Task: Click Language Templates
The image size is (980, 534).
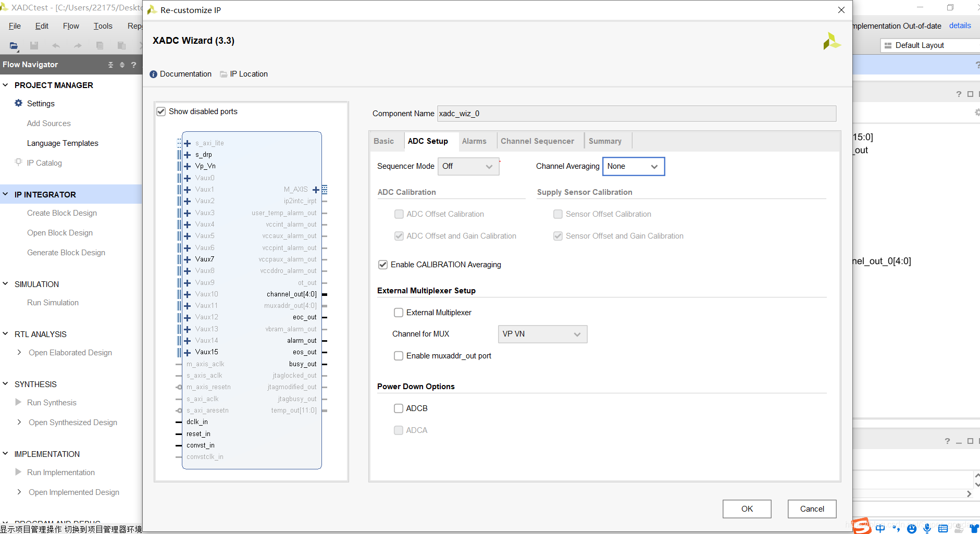Action: click(63, 143)
